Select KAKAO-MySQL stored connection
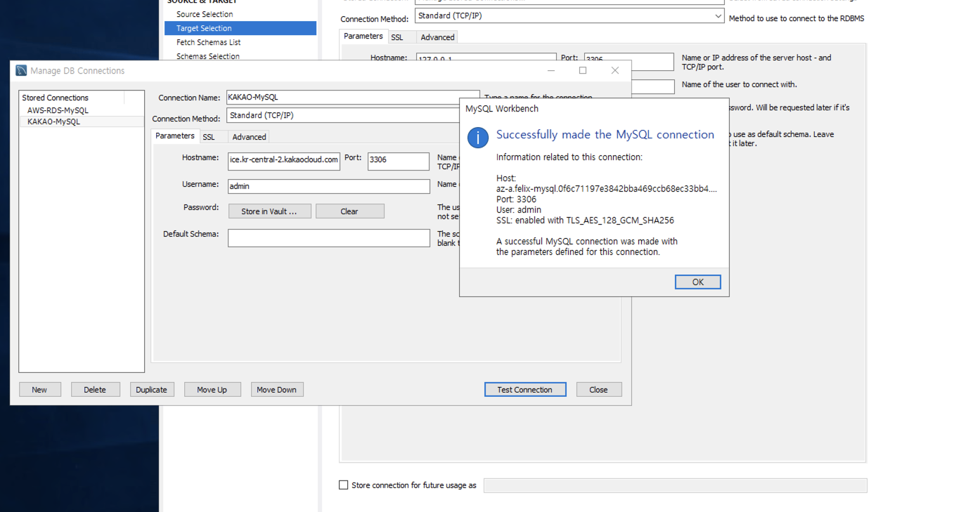 54,122
